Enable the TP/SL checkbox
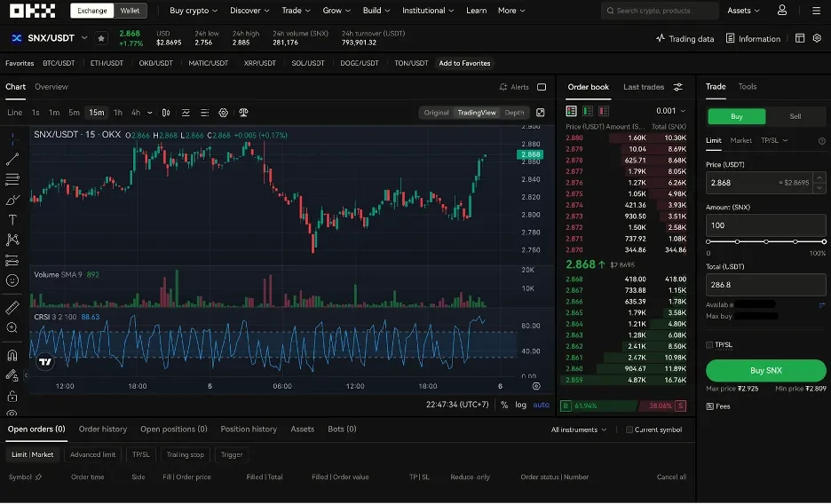Viewport: 831px width, 504px height. 709,344
